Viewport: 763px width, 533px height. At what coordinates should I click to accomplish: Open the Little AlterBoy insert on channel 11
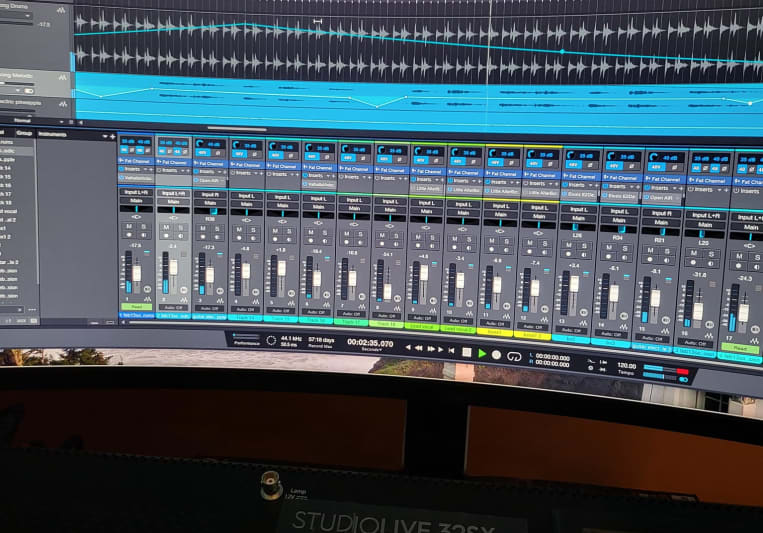pyautogui.click(x=502, y=191)
